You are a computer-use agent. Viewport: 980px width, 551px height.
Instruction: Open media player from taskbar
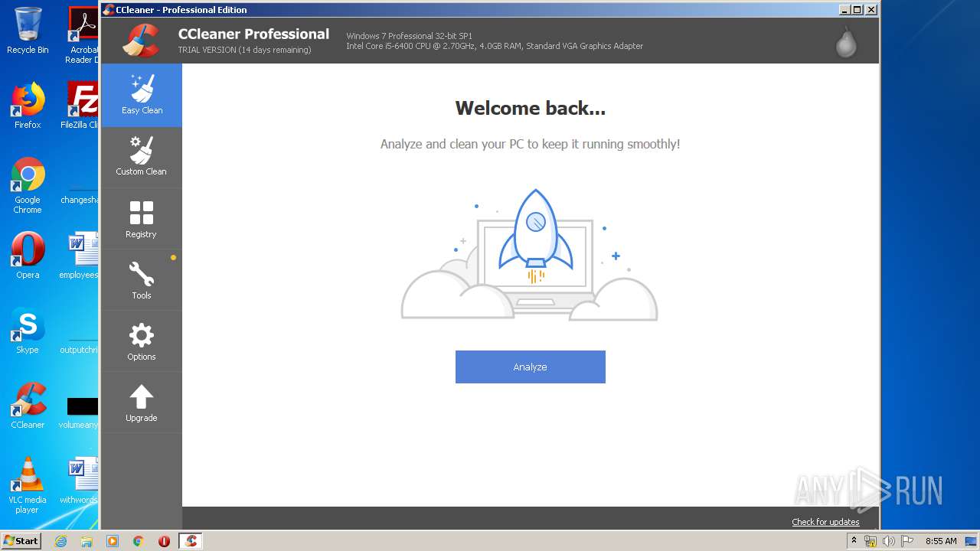113,541
